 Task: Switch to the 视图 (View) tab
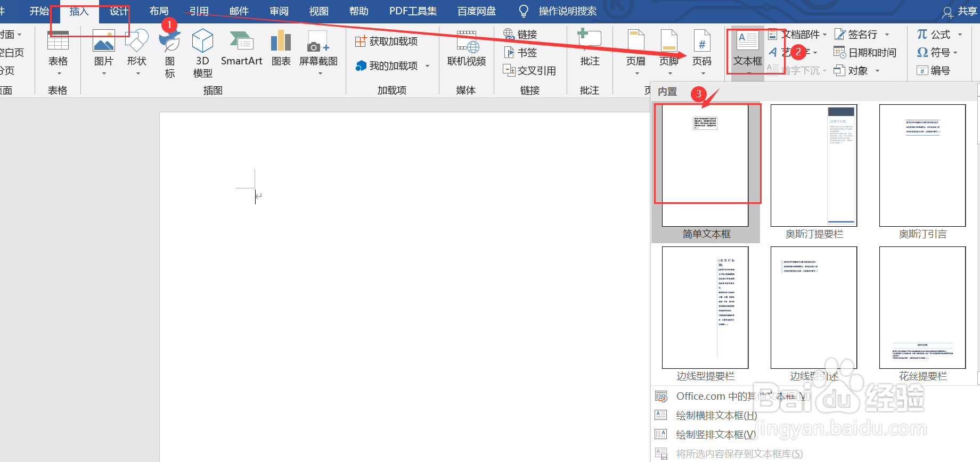pos(319,11)
